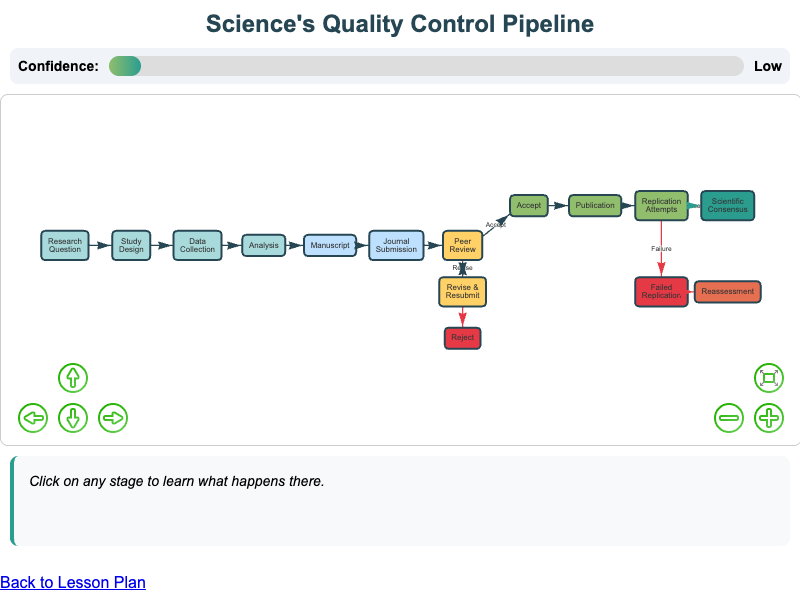This screenshot has width=800, height=600.
Task: Zoom in with the plus icon
Action: (x=768, y=418)
